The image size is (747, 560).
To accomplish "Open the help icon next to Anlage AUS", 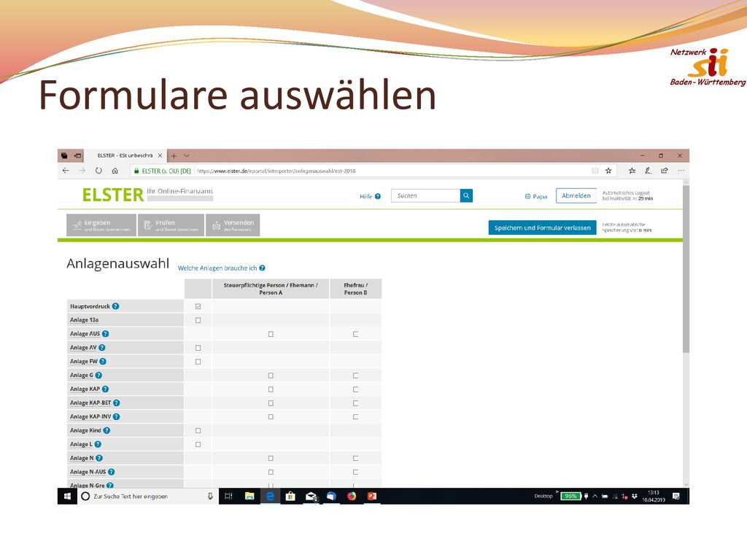I will pyautogui.click(x=105, y=334).
